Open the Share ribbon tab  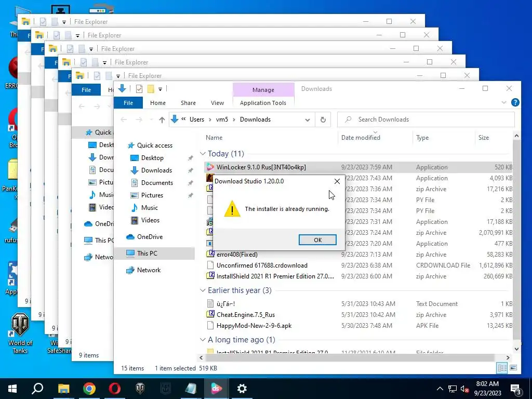(x=188, y=103)
